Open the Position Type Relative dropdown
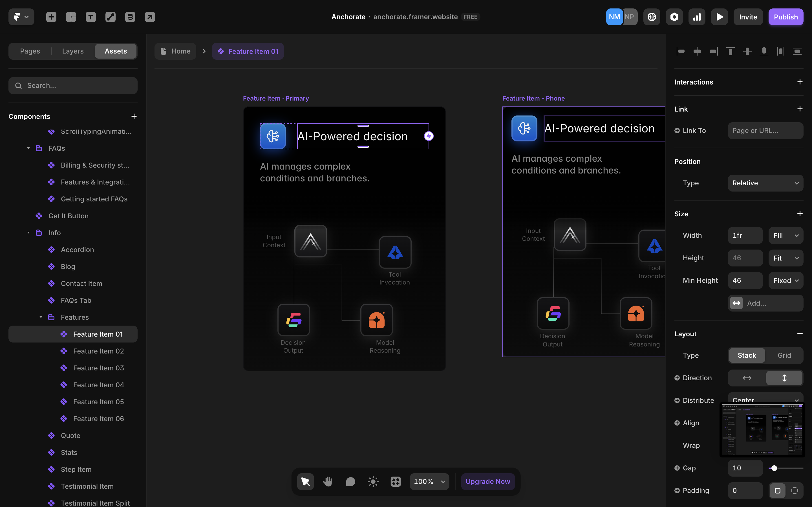The height and width of the screenshot is (507, 812). tap(765, 183)
